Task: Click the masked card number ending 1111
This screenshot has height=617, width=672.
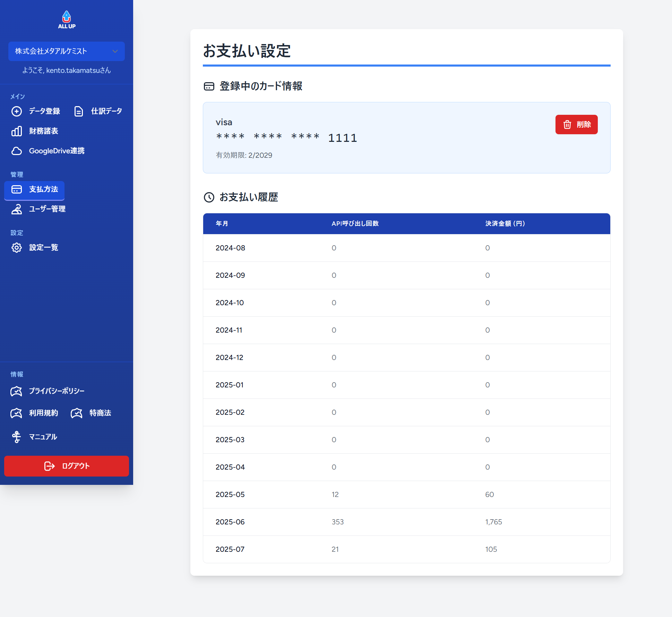Action: (x=286, y=138)
